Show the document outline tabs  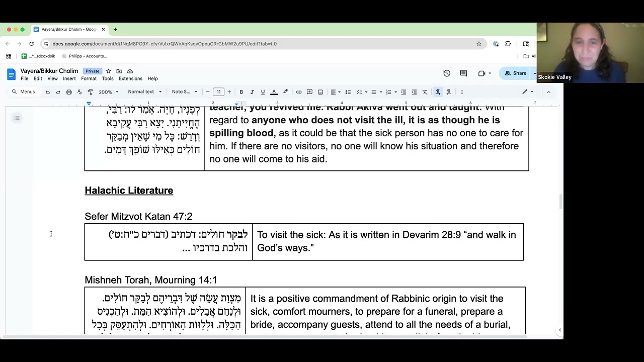click(17, 118)
